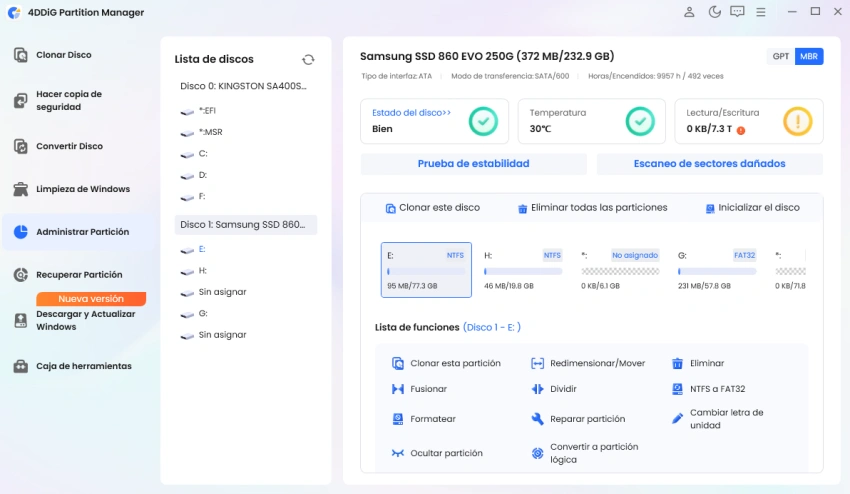Switch partition style to MBR

[x=809, y=56]
